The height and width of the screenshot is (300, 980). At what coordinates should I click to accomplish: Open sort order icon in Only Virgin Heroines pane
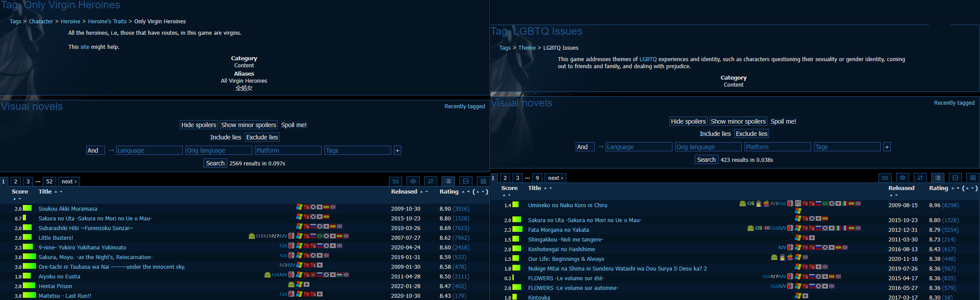point(431,181)
